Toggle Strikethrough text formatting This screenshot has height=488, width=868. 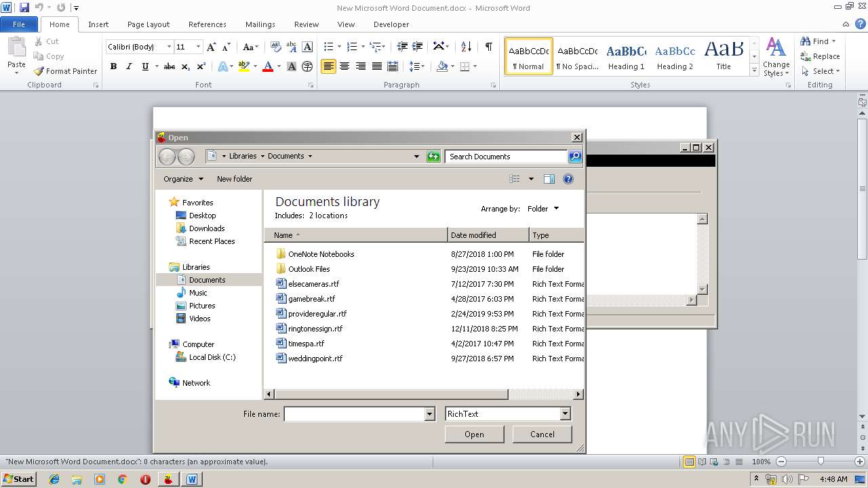point(170,66)
